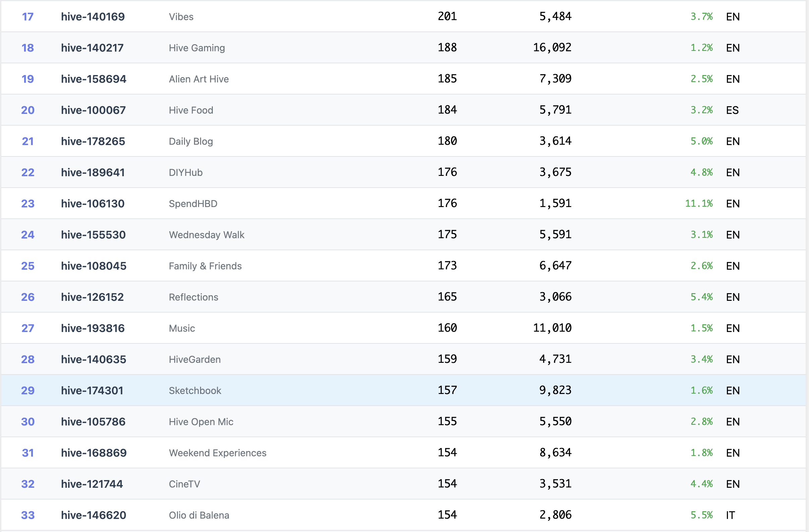Click rank number 30 link
Screen dimensions: 809x532
(x=27, y=421)
